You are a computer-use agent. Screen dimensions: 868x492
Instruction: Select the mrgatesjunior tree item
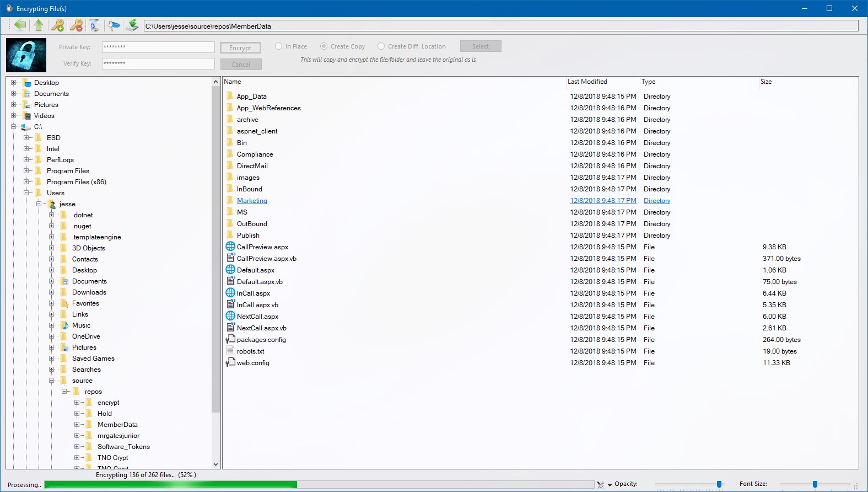click(118, 436)
